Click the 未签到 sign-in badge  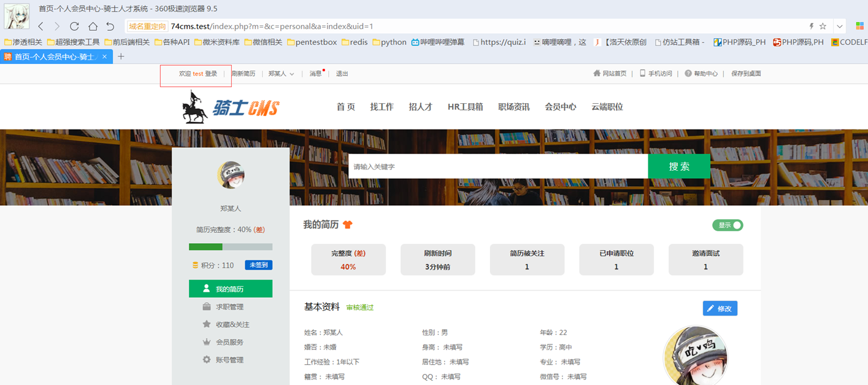click(258, 265)
